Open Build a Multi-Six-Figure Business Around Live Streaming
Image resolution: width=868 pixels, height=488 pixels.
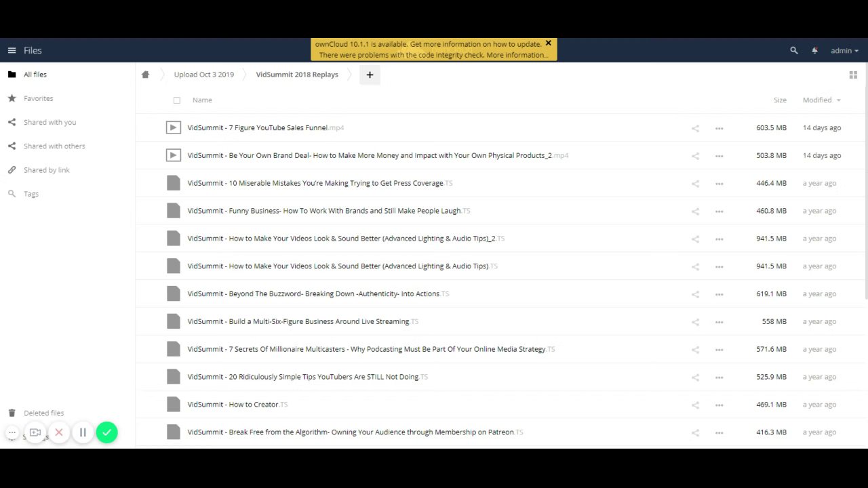[x=303, y=321]
